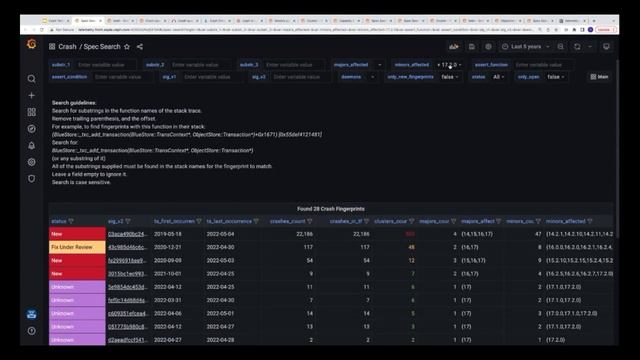Filter the status column

[x=71, y=221]
